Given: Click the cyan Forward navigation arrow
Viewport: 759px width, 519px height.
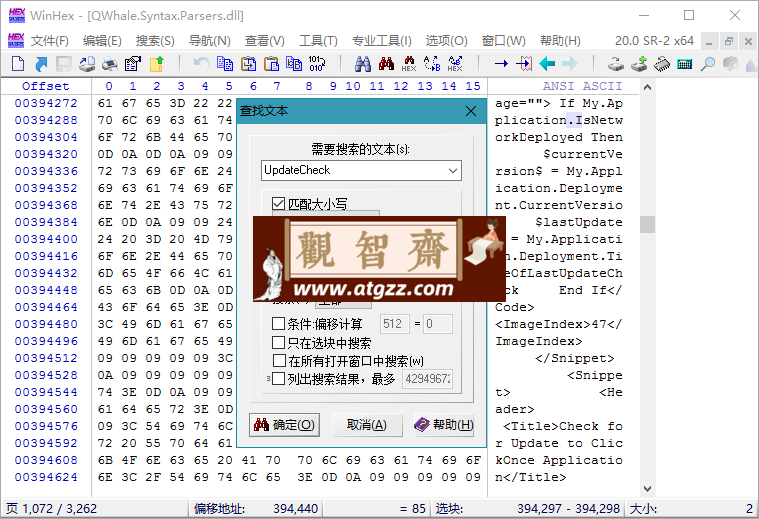Looking at the screenshot, I should pos(570,63).
